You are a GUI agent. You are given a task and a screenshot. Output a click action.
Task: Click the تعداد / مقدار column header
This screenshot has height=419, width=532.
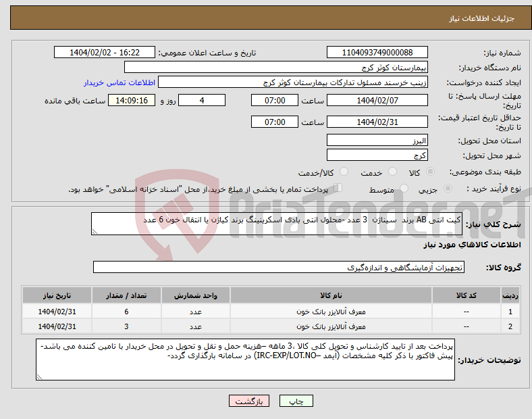pos(126,295)
